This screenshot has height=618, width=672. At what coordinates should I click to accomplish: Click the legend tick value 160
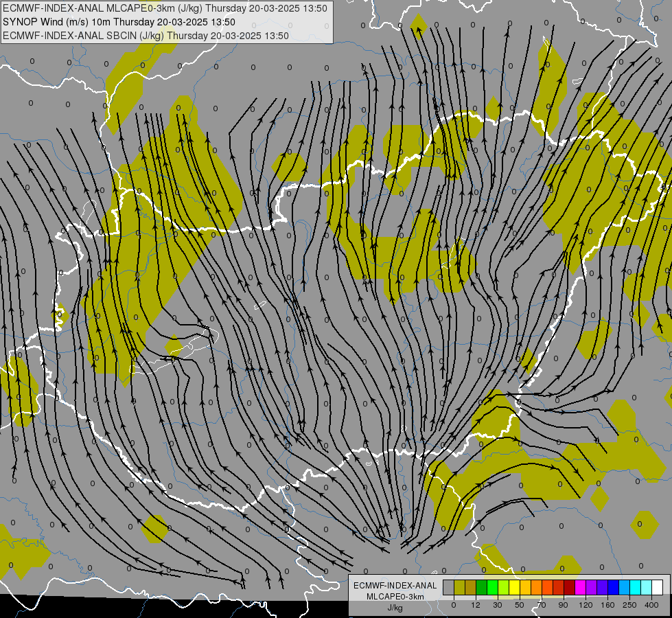click(x=607, y=605)
